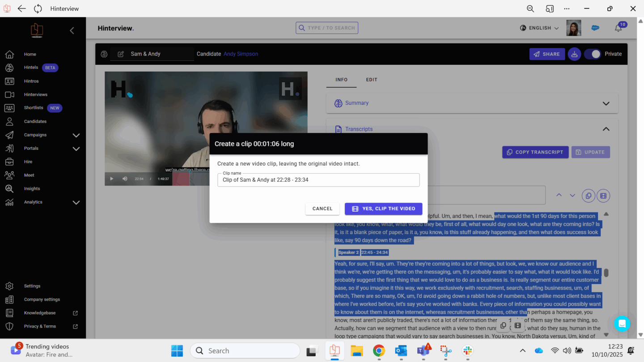Collapse the sidebar with the back chevron
Viewport: 644px width, 362px height.
click(x=72, y=30)
